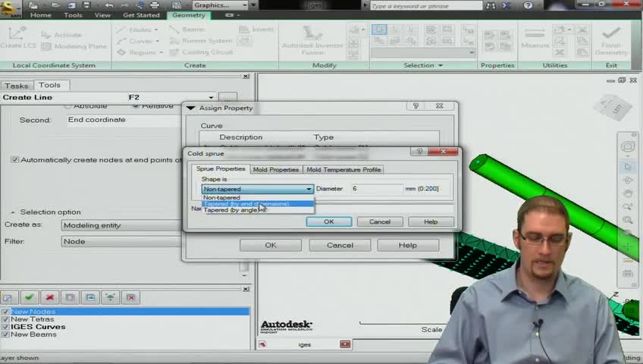The image size is (643, 364).
Task: Switch to the Home ribbon tab
Action: pos(41,15)
